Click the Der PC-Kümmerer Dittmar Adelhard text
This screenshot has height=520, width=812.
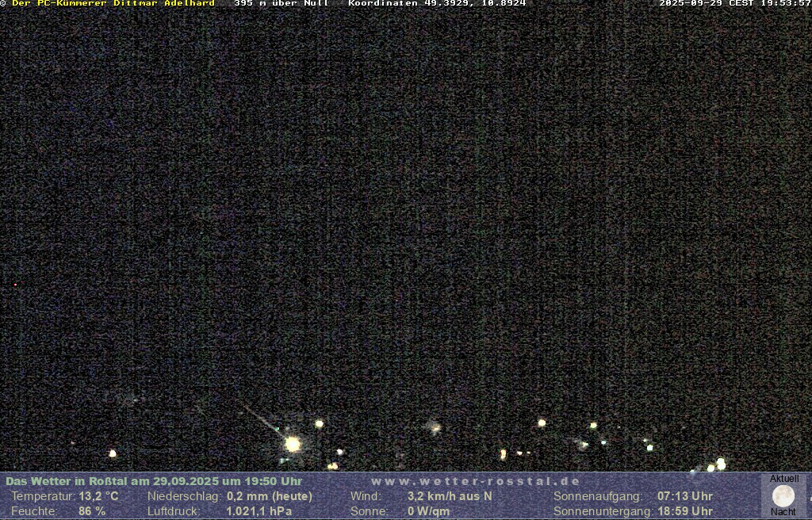[x=113, y=4]
